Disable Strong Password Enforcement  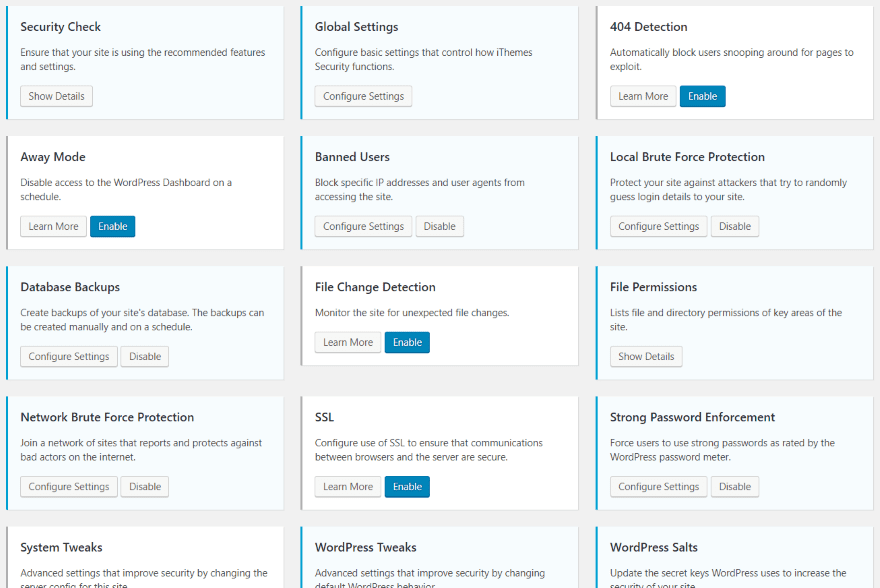(734, 486)
